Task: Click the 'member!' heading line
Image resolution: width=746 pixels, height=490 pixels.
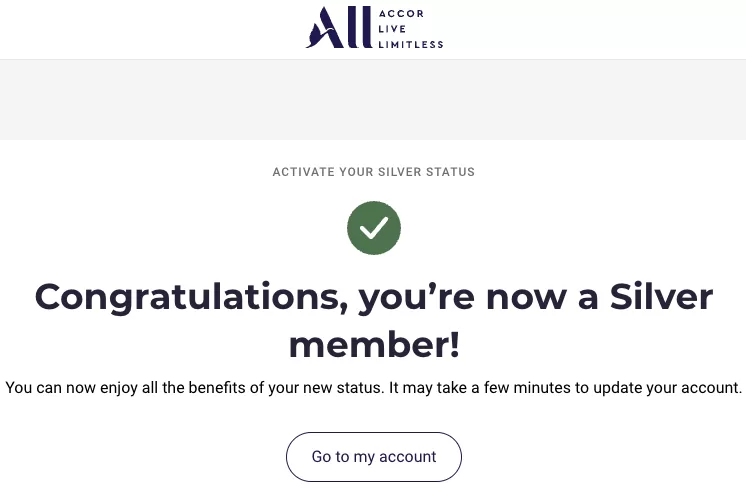Action: point(374,344)
